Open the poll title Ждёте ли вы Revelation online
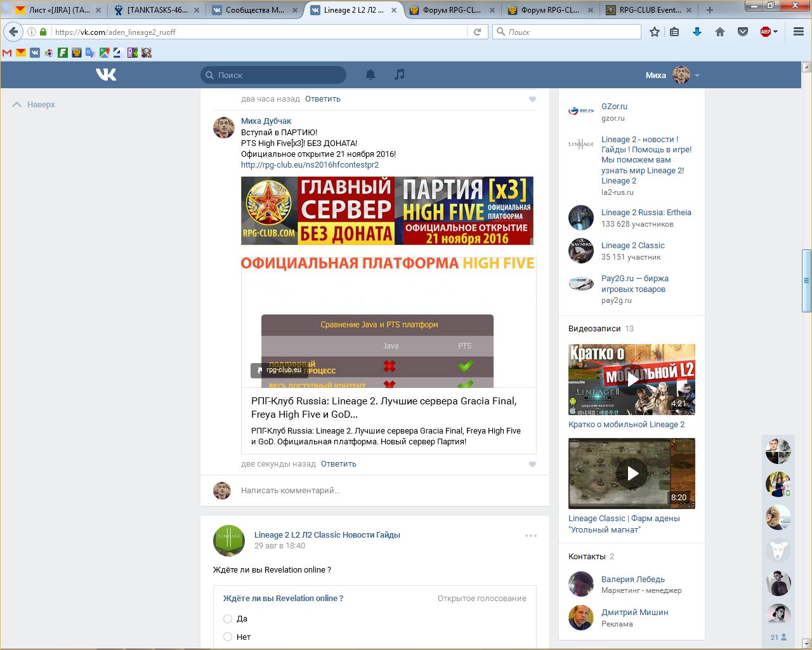 [283, 599]
